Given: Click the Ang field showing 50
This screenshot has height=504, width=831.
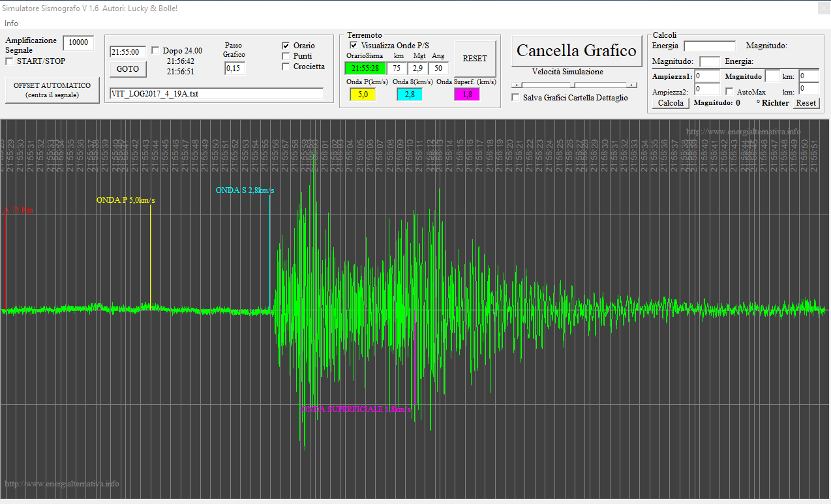Looking at the screenshot, I should (438, 68).
